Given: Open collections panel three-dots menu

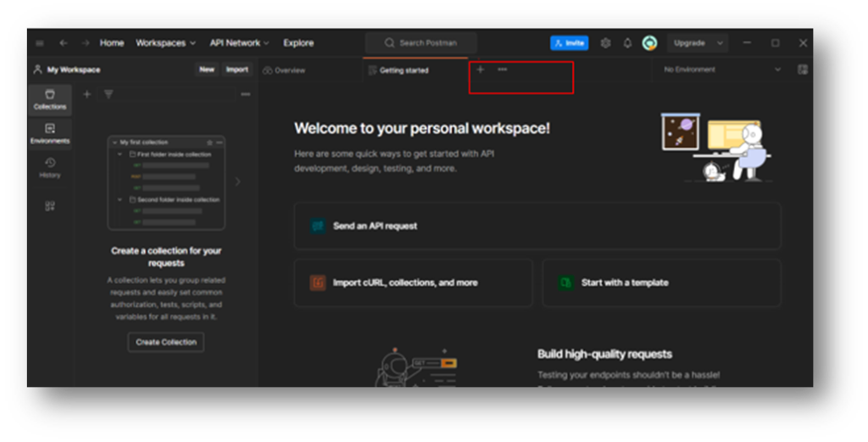Looking at the screenshot, I should (x=245, y=95).
